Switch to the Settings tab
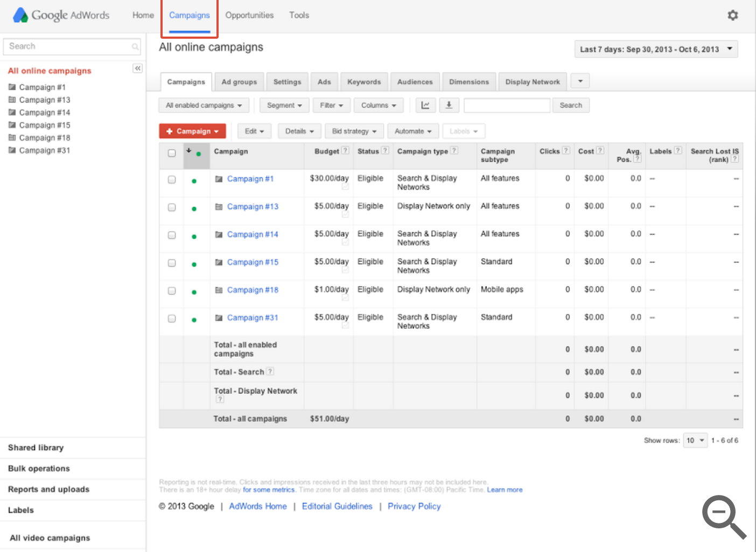 (287, 82)
